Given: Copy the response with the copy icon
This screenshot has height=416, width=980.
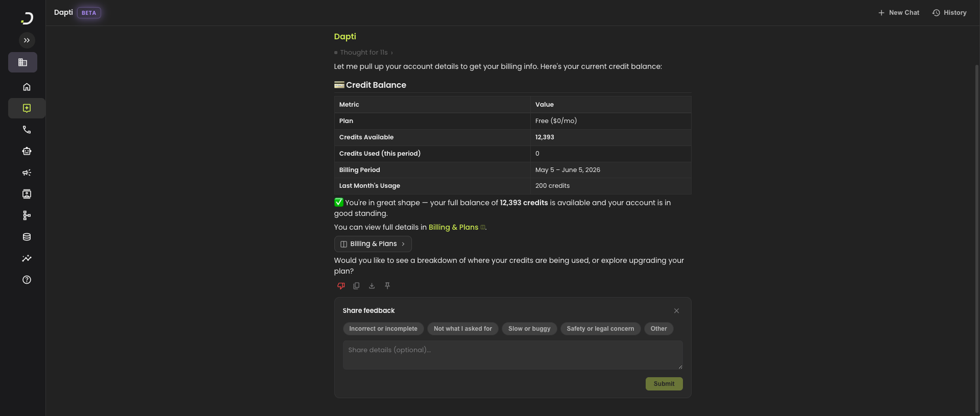Looking at the screenshot, I should [x=357, y=286].
